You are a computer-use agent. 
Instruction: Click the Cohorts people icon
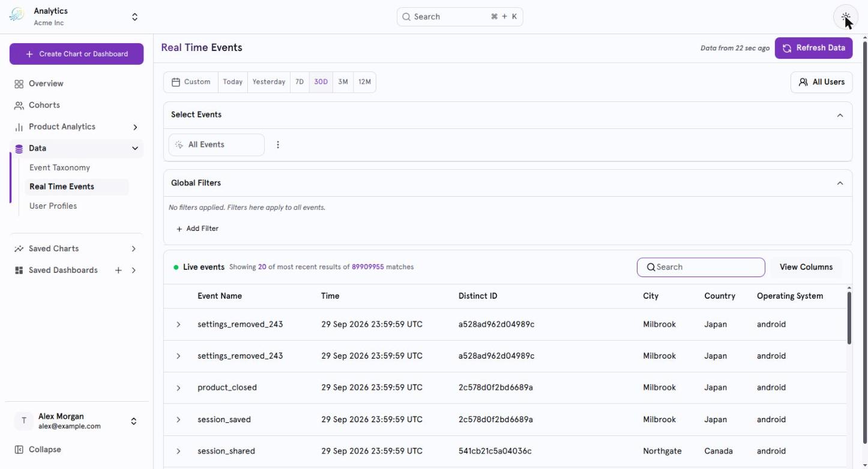19,106
